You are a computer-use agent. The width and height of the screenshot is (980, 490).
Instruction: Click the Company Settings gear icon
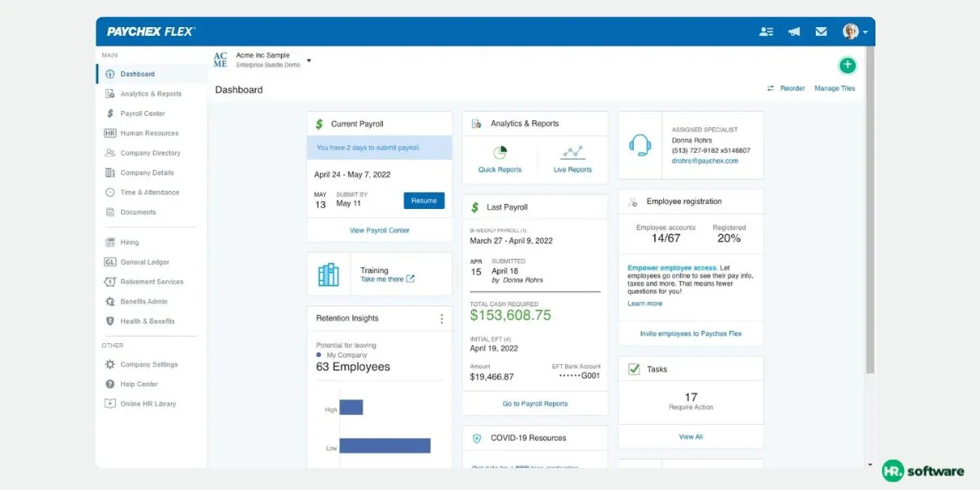(x=110, y=364)
